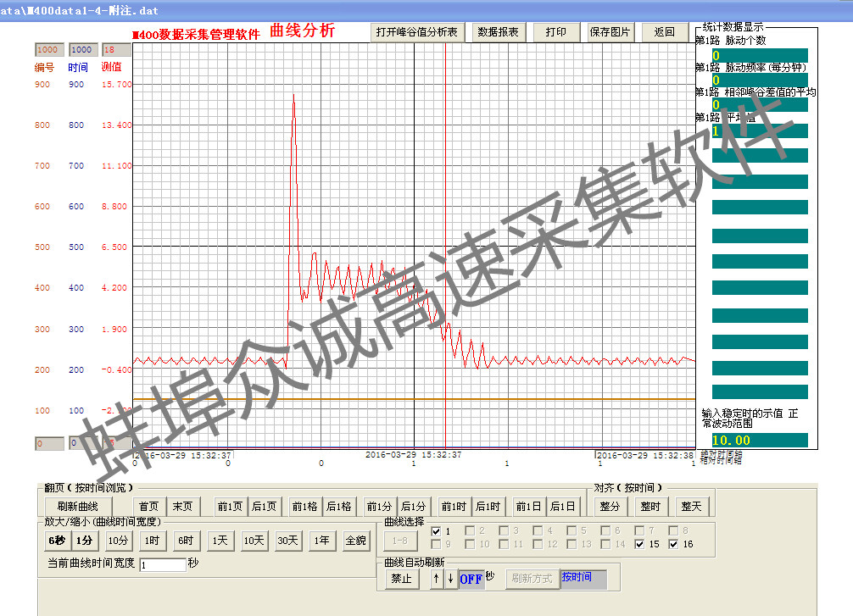Screen dimensions: 853x616
Task: Select the 10分 zoom level
Action: click(x=118, y=541)
